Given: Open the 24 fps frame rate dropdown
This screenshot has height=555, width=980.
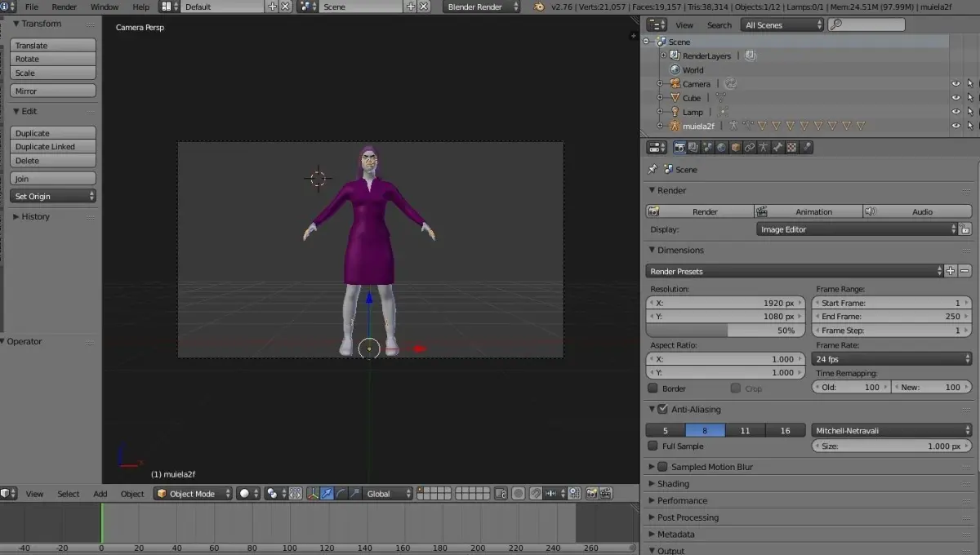Looking at the screenshot, I should (x=892, y=359).
